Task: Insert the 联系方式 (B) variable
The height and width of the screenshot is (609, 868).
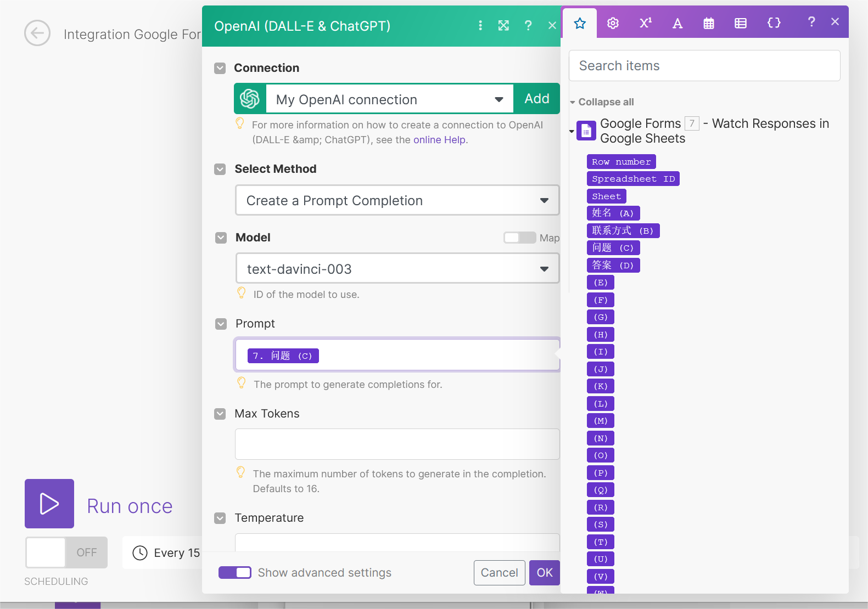Action: [623, 231]
